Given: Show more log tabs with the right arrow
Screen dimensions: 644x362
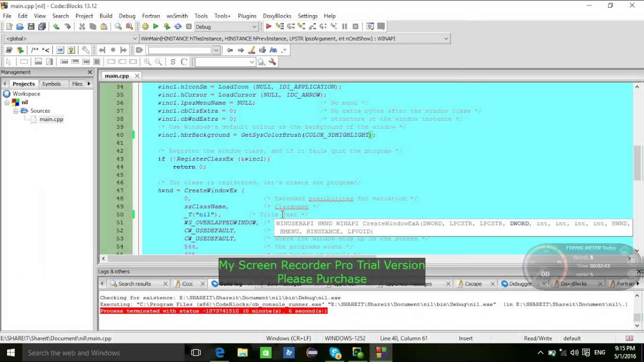Looking at the screenshot, I should point(637,284).
